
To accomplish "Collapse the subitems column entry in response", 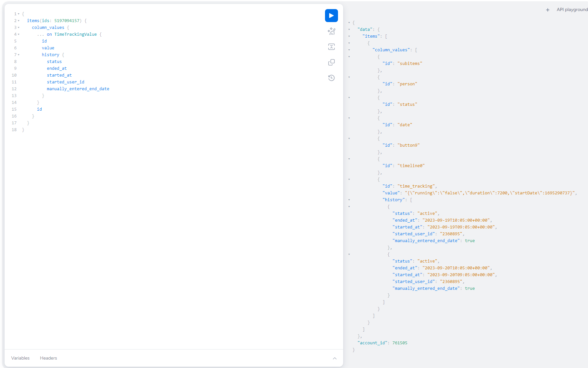I will 349,56.
